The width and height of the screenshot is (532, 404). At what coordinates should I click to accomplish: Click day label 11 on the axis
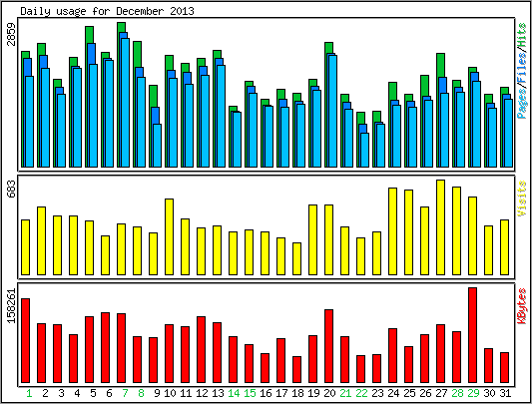point(186,393)
